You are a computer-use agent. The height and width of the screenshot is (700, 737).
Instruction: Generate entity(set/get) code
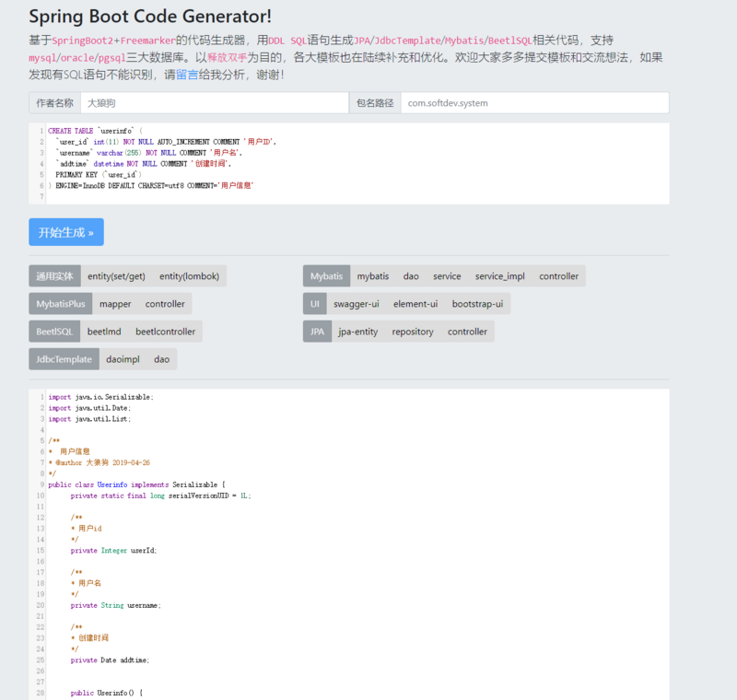116,276
